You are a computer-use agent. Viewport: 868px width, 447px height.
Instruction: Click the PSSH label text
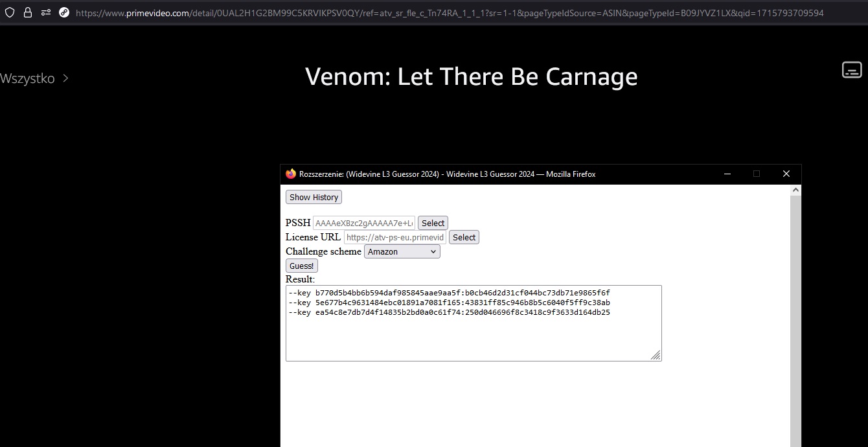tap(298, 223)
